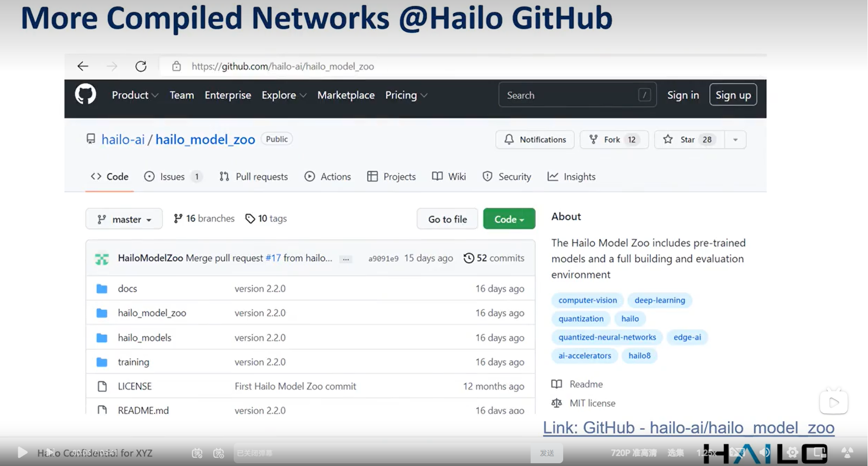The height and width of the screenshot is (466, 868).
Task: Open the Security tab
Action: pyautogui.click(x=507, y=177)
